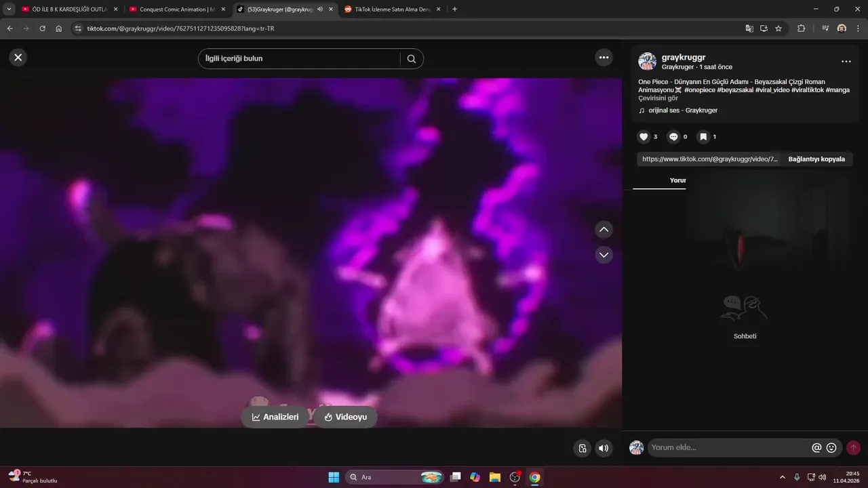The image size is (868, 488).
Task: Switch to the Yorumlar comments tab
Action: 677,180
